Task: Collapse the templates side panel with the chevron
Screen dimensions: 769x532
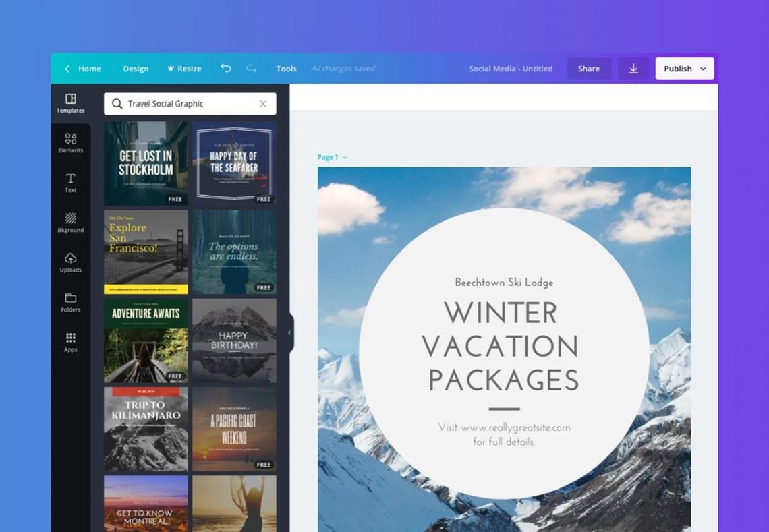Action: [289, 332]
